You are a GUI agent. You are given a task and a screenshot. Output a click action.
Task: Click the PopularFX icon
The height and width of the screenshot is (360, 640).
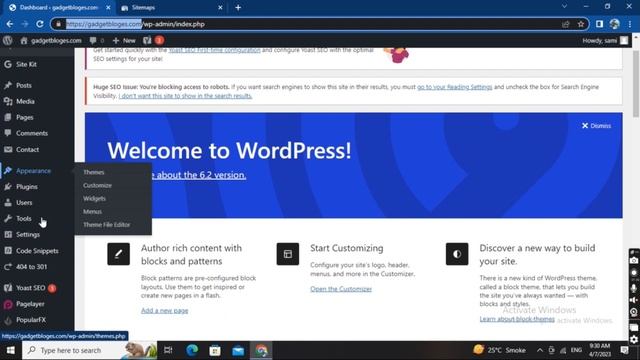(x=8, y=320)
